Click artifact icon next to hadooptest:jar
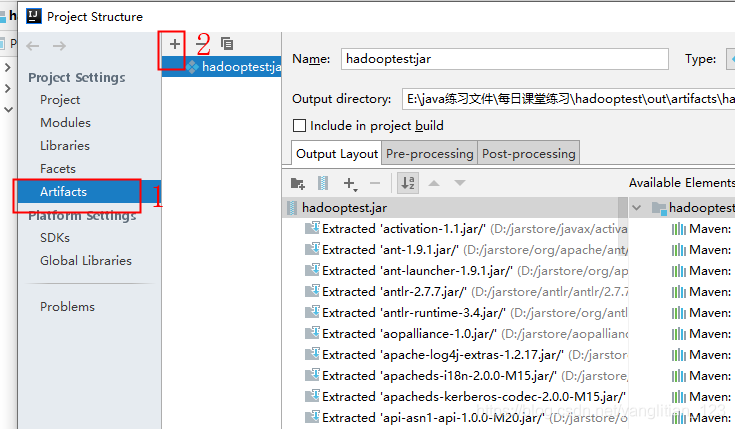 point(192,67)
